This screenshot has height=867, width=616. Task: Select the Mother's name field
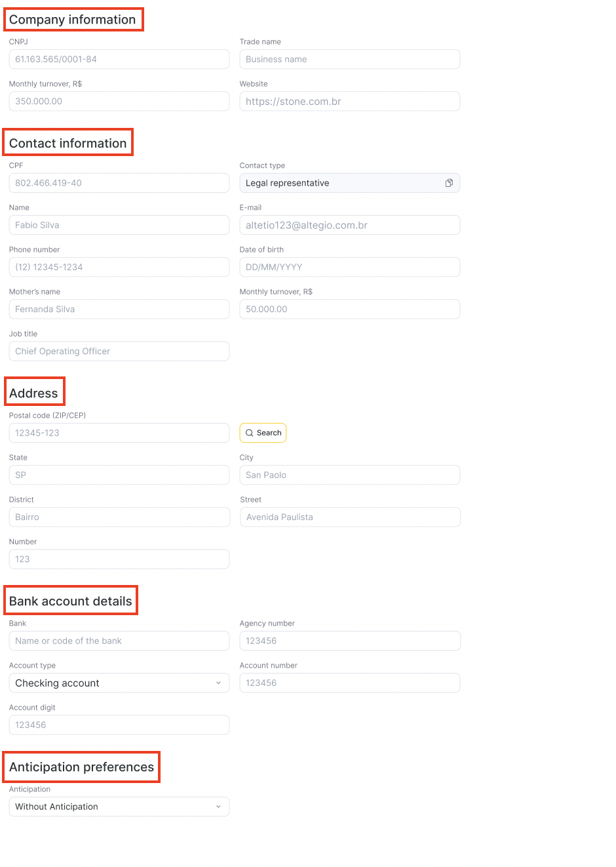click(x=119, y=309)
